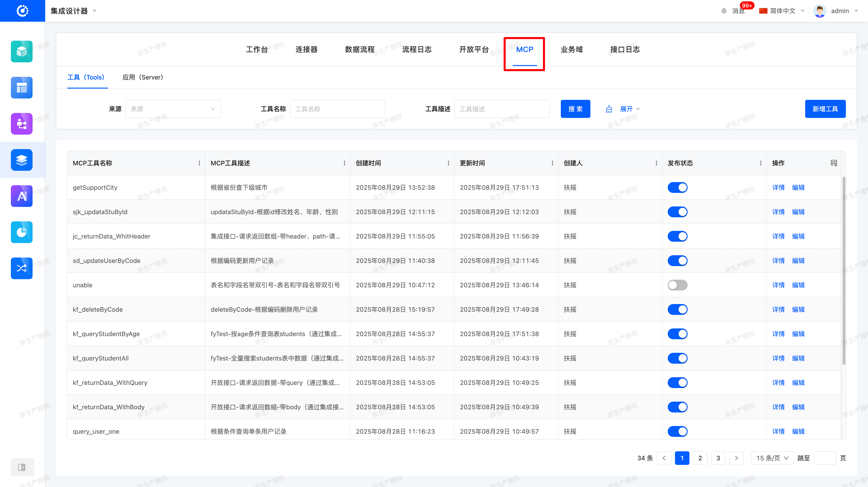This screenshot has height=487, width=868.
Task: Select the purple flowchart sidebar icon
Action: pyautogui.click(x=21, y=124)
